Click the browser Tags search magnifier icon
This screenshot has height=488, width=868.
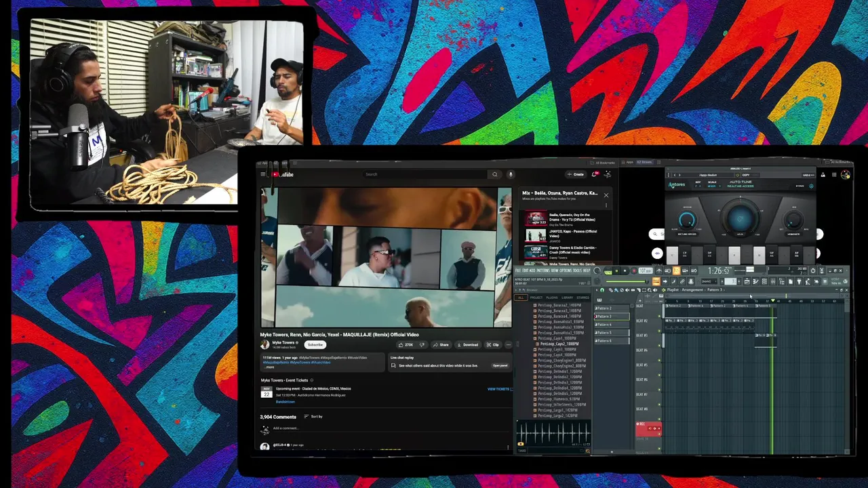(x=587, y=451)
